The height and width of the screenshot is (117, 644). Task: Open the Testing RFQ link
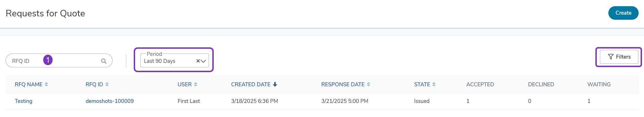(23, 101)
